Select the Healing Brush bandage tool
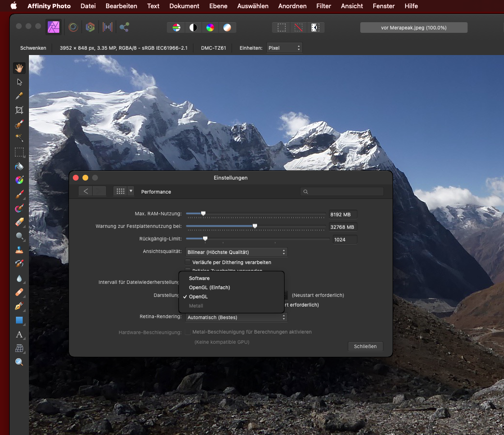This screenshot has width=504, height=435. point(19,292)
